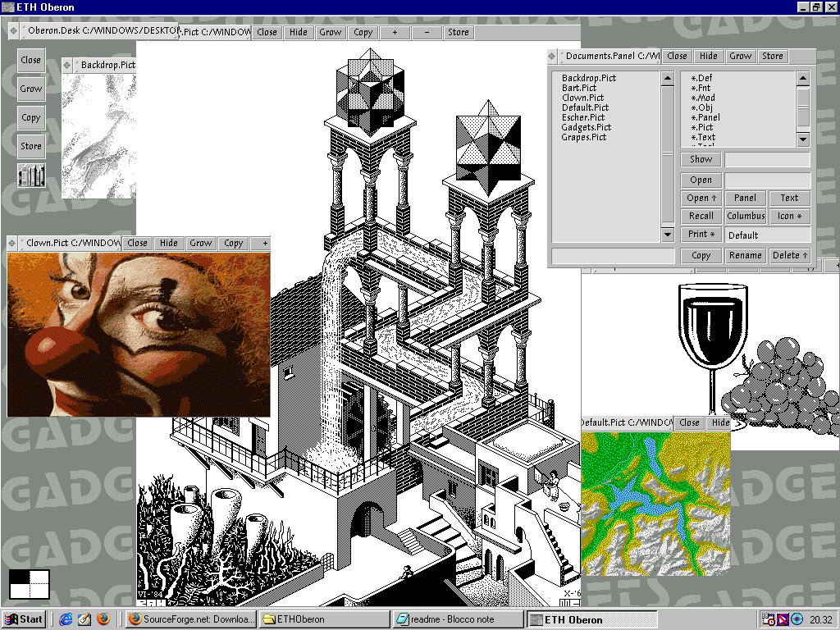The image size is (840, 630).
Task: Open Internet Explorer from quick launch
Action: coord(67,619)
